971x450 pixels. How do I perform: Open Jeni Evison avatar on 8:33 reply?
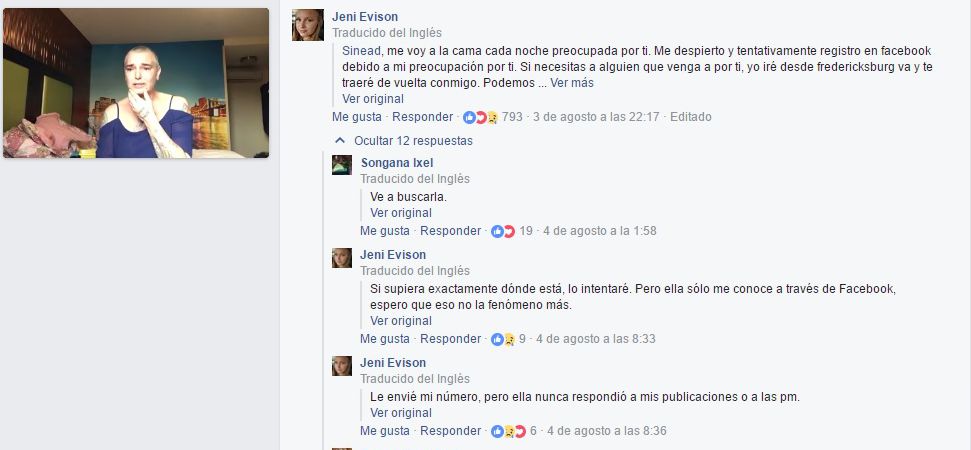point(342,258)
